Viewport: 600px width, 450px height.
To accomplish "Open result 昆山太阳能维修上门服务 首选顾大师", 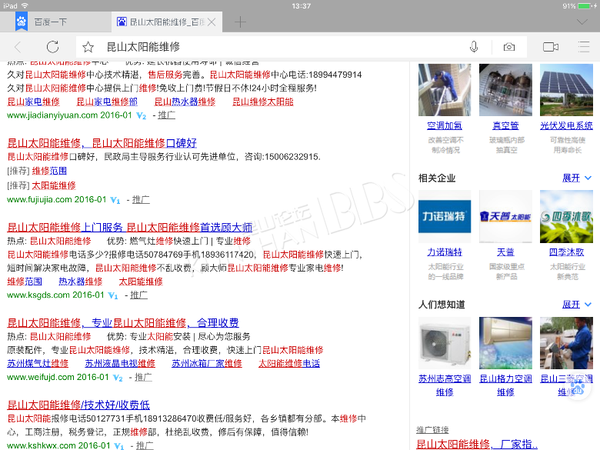I will click(130, 227).
